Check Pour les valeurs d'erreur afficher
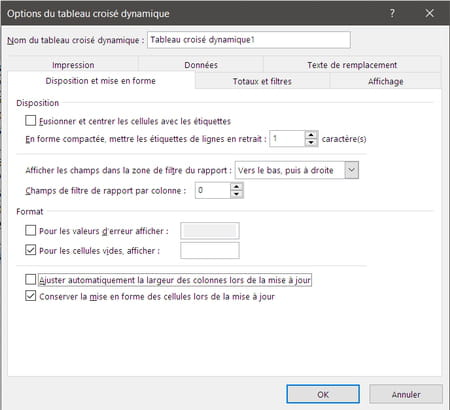 tap(31, 230)
